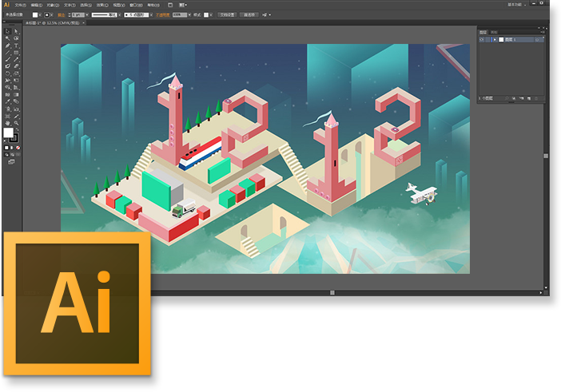Open the fill color dropdown in control bar
This screenshot has height=392, width=561.
[40, 15]
